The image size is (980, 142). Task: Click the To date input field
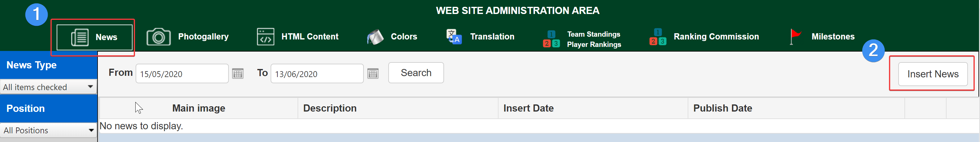[x=317, y=74]
